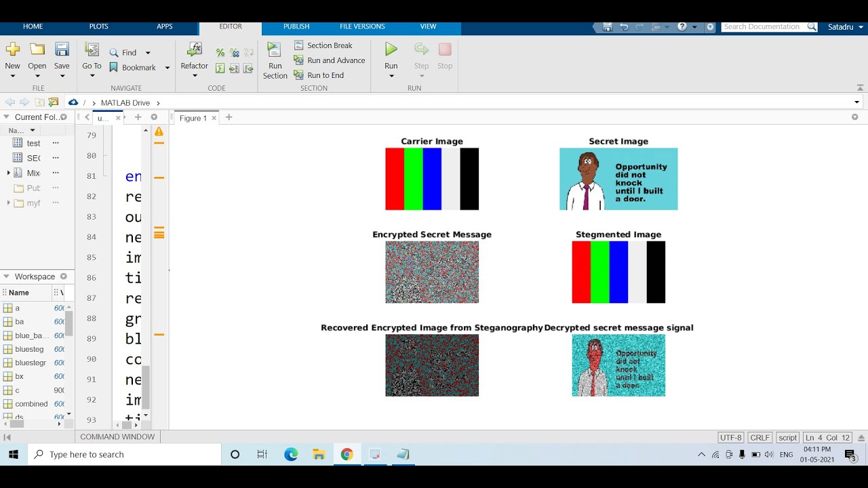Switch to the PUBLISH tab
The image size is (868, 488).
coord(296,26)
